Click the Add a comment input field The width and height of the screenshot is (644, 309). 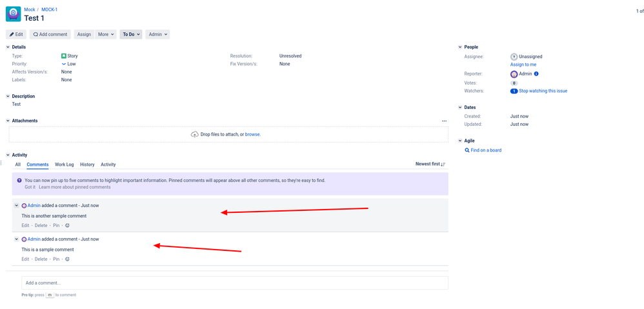[234, 283]
